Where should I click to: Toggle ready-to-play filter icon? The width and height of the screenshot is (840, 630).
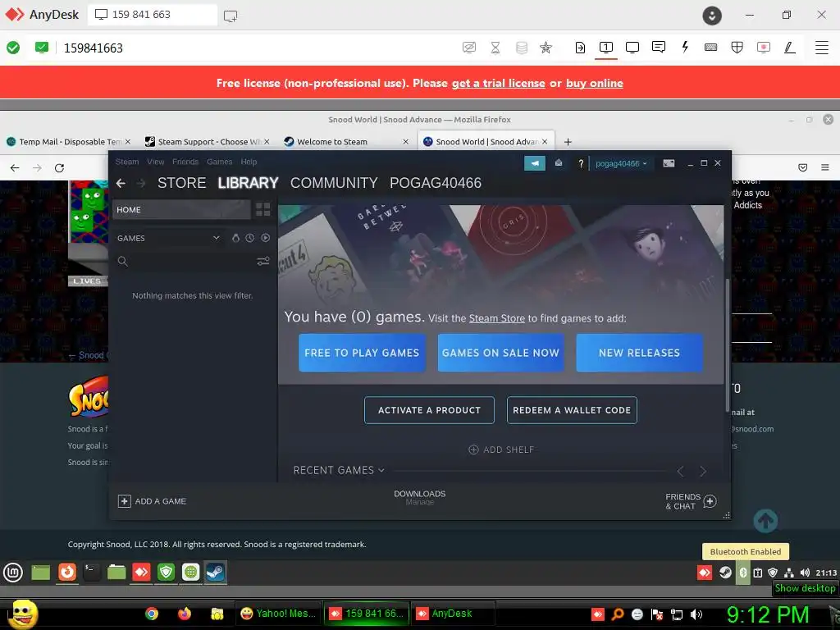[265, 238]
